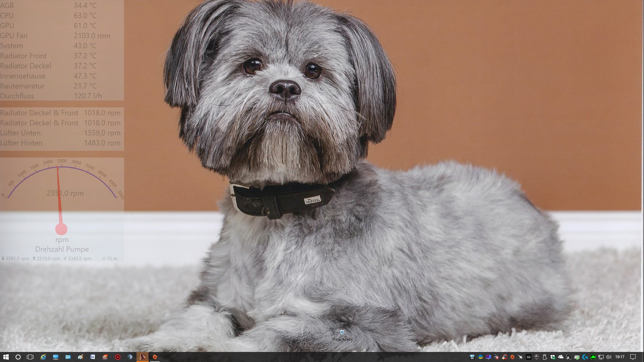Open the OneDrive cloud tray icon
This screenshot has height=362, width=644.
tap(561, 357)
